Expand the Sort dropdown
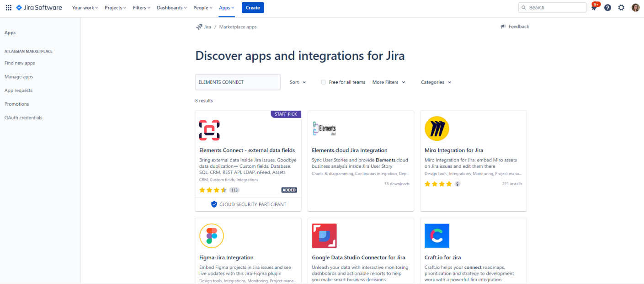This screenshot has height=284, width=644. tap(298, 82)
